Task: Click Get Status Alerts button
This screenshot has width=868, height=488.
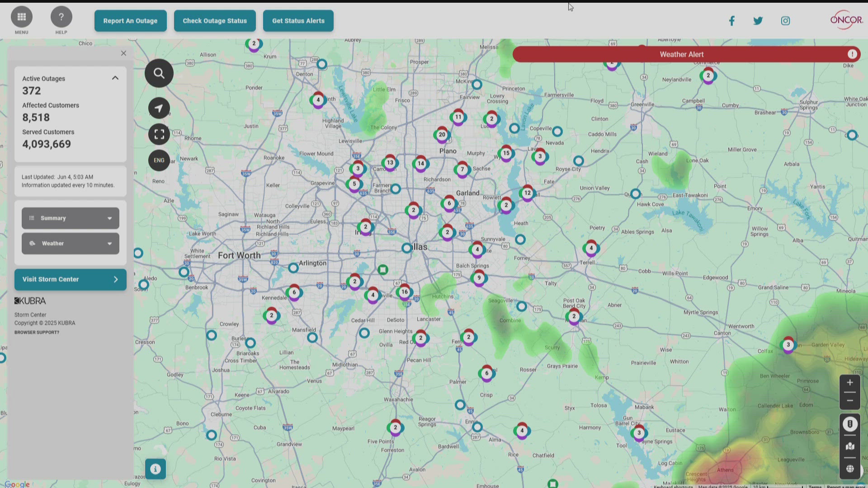Action: tap(298, 21)
